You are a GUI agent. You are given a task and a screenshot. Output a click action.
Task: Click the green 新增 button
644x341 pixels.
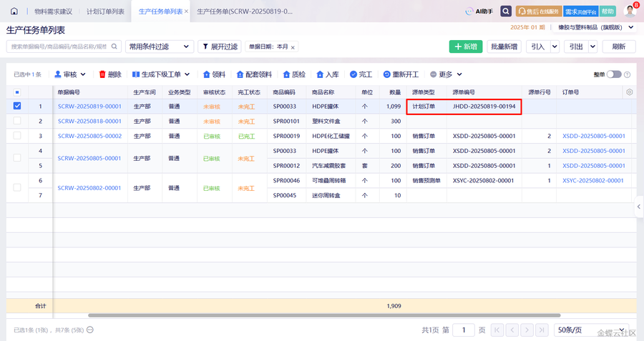[x=466, y=46]
